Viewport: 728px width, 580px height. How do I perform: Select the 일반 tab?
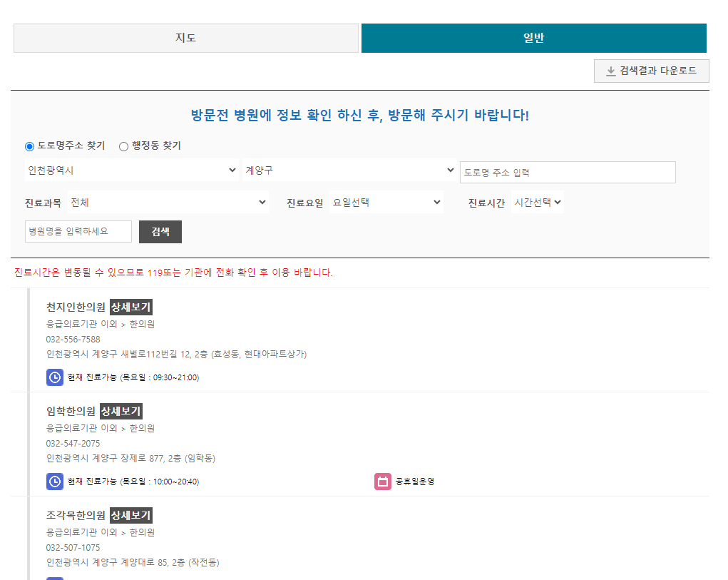[534, 38]
